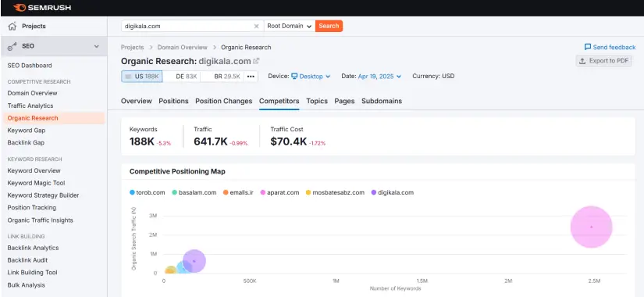Open Projects via the home icon

pyautogui.click(x=12, y=26)
